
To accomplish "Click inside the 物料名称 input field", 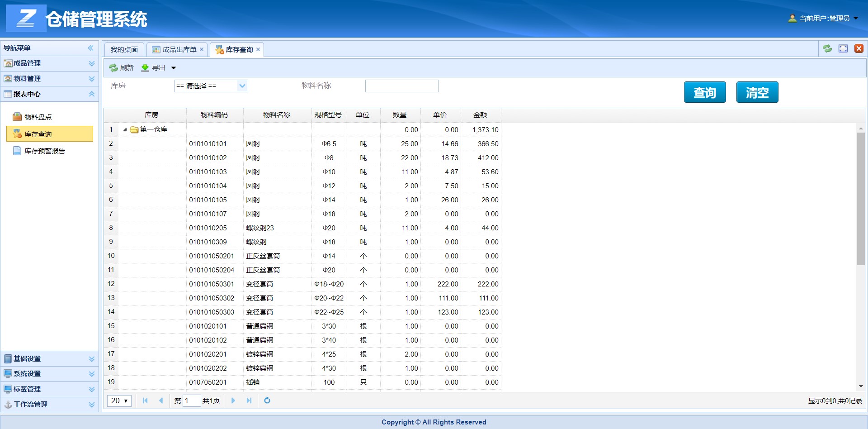I will pyautogui.click(x=401, y=86).
